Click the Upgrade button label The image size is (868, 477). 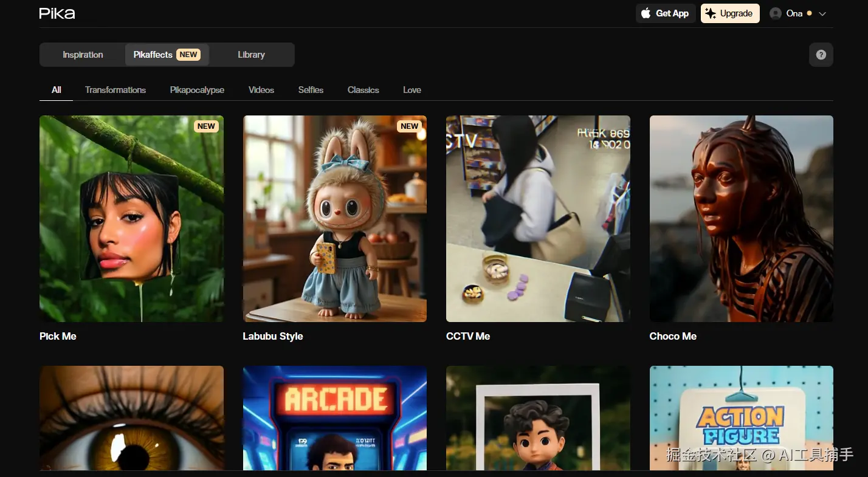(736, 13)
